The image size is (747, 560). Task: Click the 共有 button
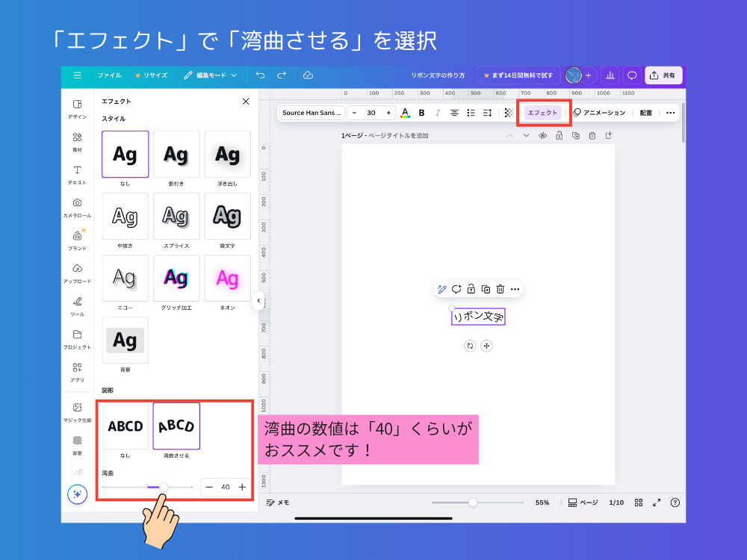[663, 75]
